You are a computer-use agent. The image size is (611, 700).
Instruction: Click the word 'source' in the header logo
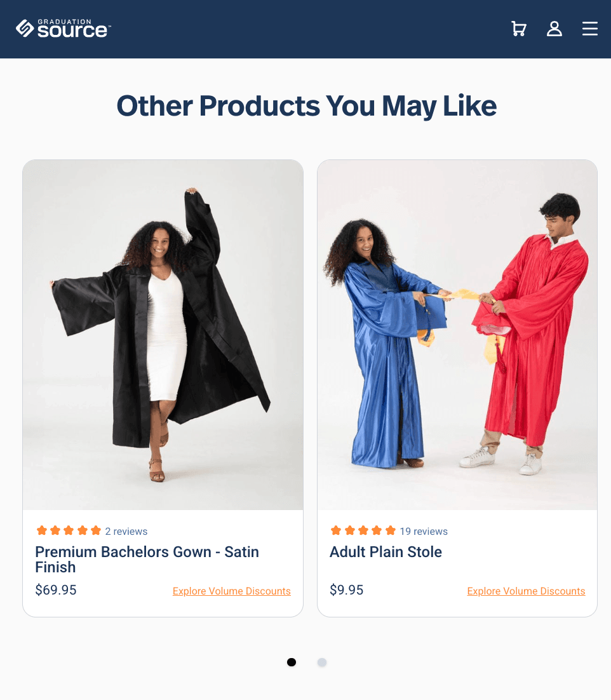[x=72, y=30]
